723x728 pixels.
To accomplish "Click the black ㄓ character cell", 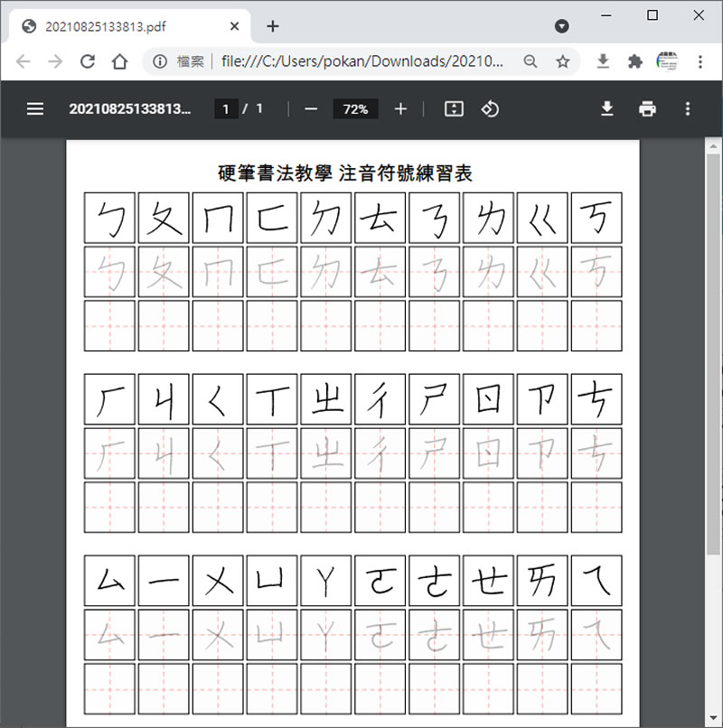I will pyautogui.click(x=326, y=399).
